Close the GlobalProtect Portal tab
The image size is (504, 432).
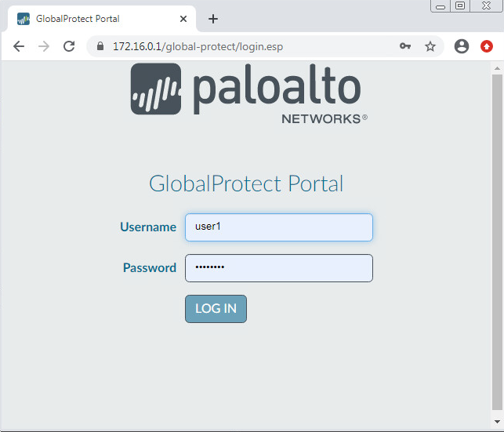point(183,19)
